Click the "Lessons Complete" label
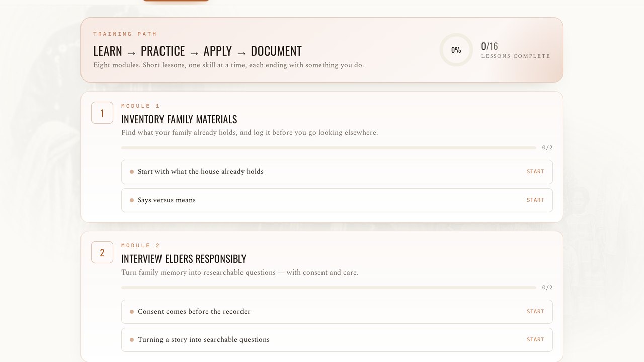 tap(516, 56)
